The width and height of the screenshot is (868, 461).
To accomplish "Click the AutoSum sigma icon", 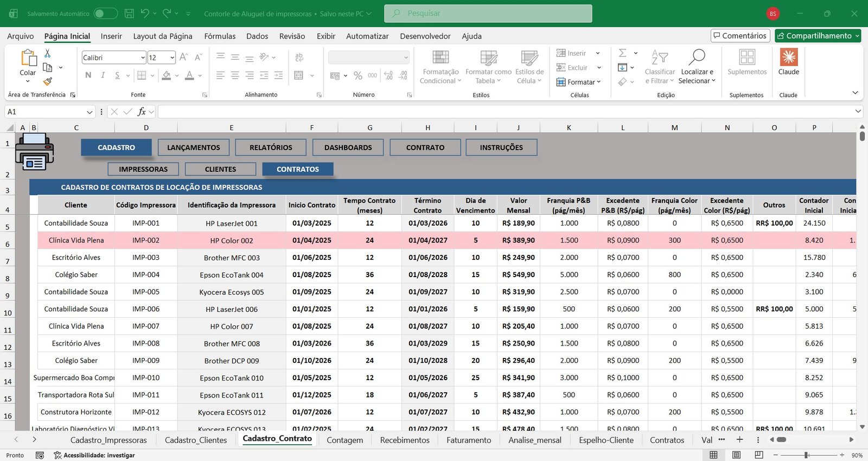I will 623,53.
